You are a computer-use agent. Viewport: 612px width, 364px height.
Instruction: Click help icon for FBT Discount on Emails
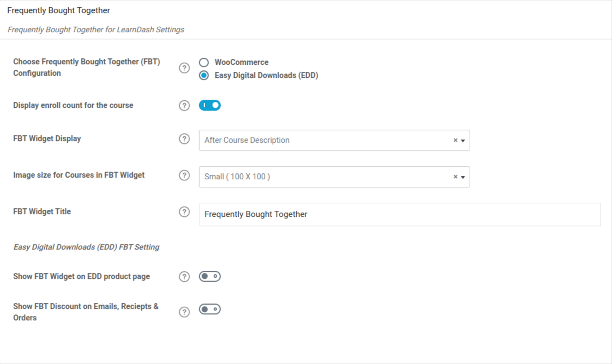[184, 312]
